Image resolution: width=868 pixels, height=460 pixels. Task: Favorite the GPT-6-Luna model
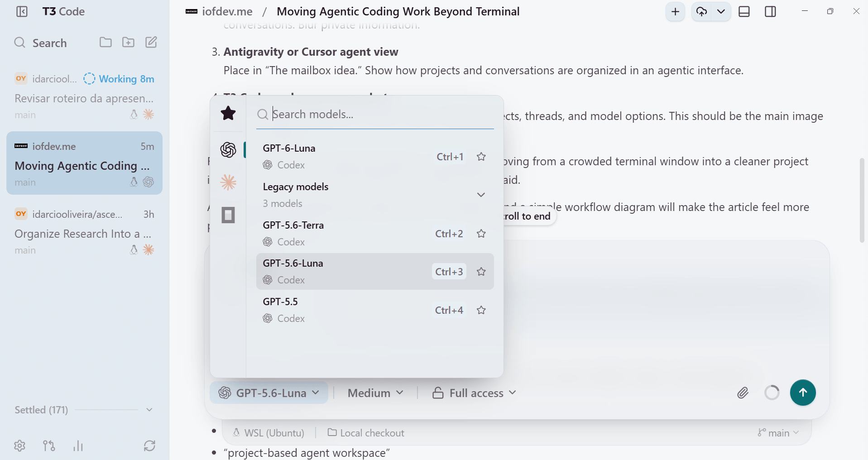click(x=481, y=157)
